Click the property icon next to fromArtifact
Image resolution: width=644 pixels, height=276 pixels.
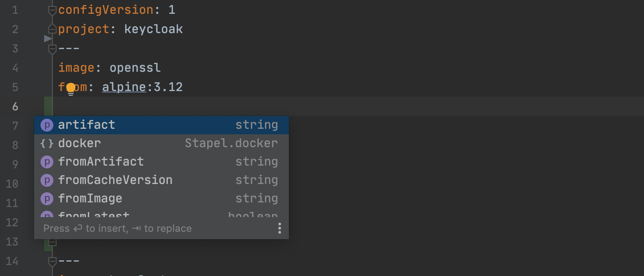click(47, 162)
